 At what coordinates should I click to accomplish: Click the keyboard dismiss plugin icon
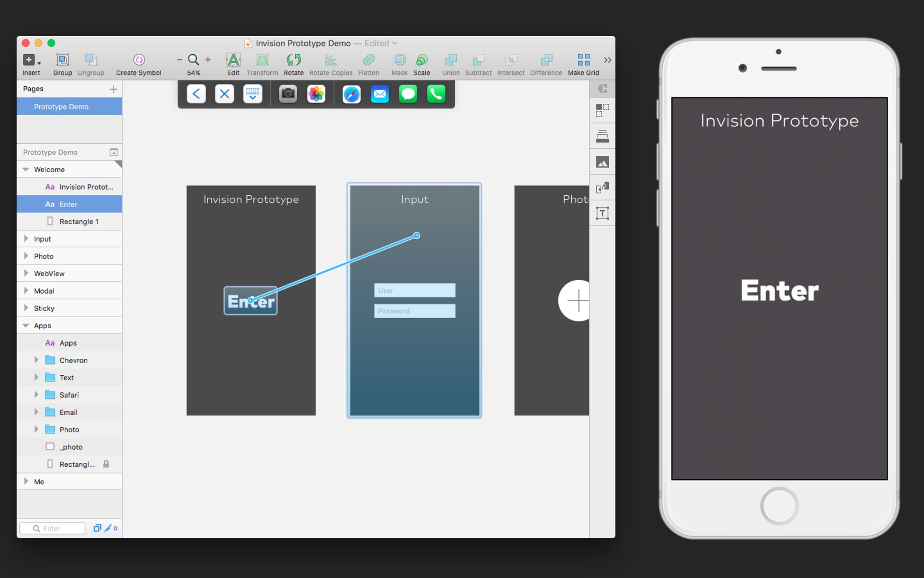253,94
